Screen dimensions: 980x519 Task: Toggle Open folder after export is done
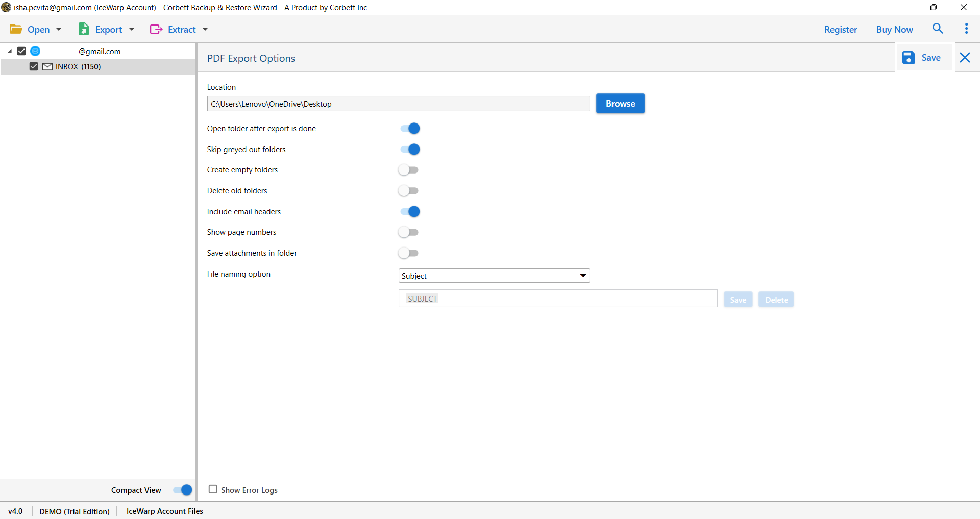[409, 129]
